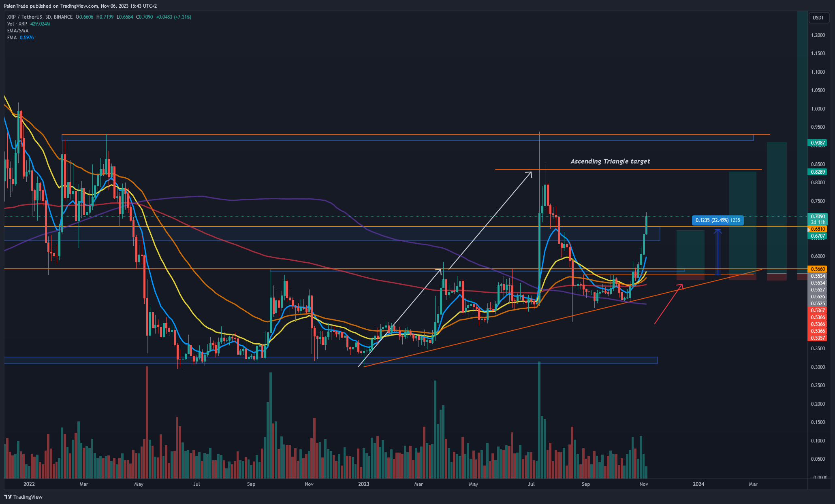
Task: Click the 0.9500 price axis label
Action: [818, 127]
